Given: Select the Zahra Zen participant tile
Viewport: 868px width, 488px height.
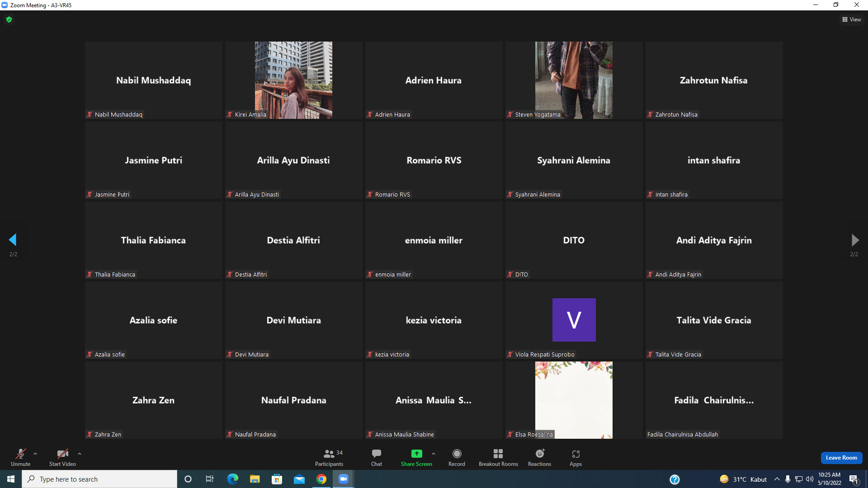Looking at the screenshot, I should tap(153, 400).
